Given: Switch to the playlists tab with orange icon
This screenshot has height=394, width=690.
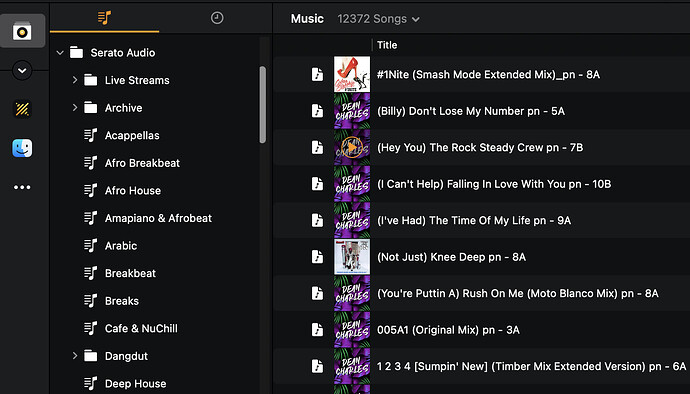Looking at the screenshot, I should click(x=104, y=18).
